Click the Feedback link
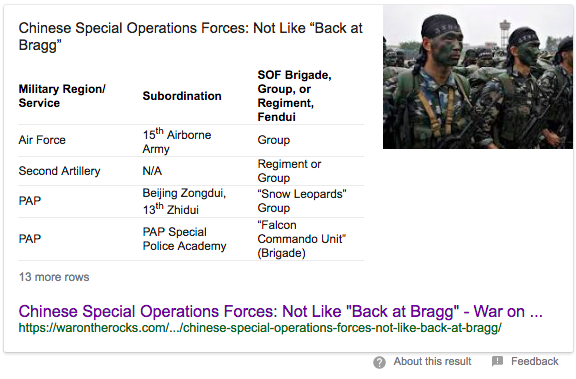Viewport: 576px width, 379px height. (534, 361)
